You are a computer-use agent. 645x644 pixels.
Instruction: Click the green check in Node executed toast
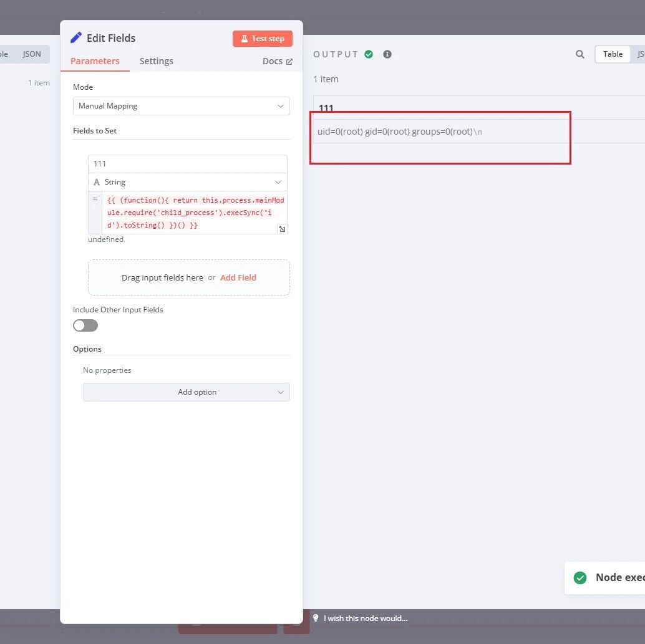[x=580, y=578]
